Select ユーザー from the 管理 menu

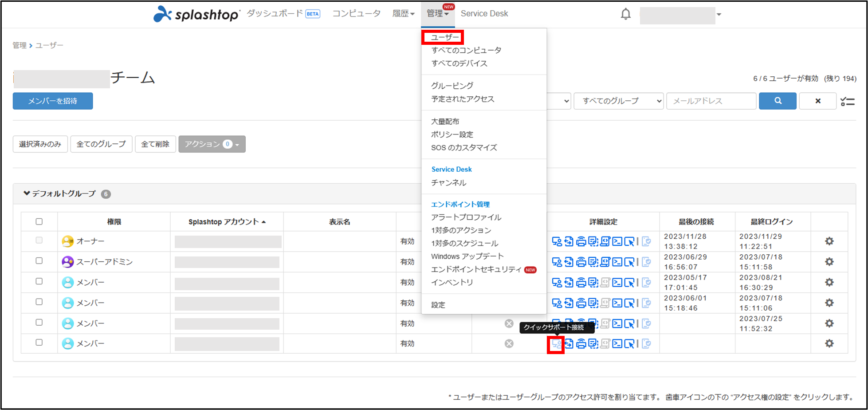(x=443, y=37)
